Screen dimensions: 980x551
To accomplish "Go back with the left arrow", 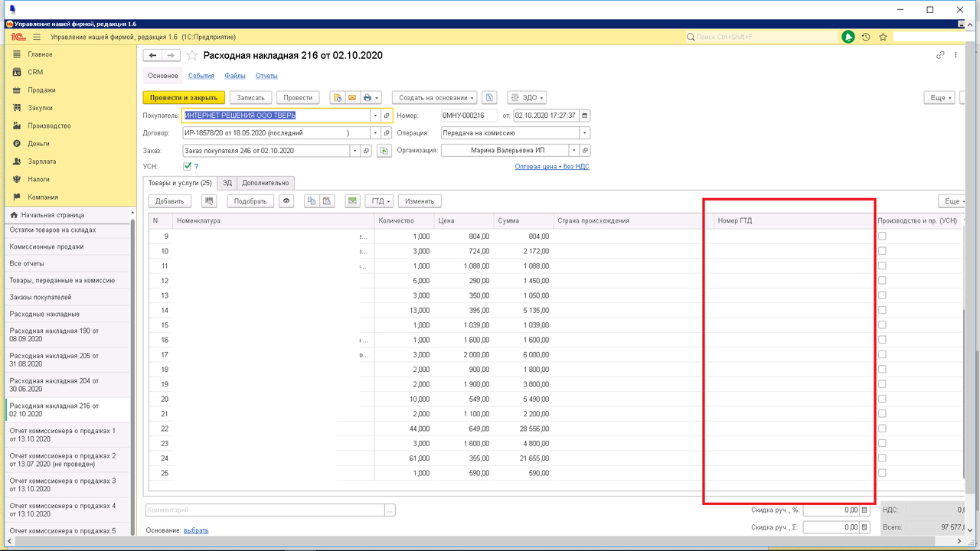I will pyautogui.click(x=153, y=55).
